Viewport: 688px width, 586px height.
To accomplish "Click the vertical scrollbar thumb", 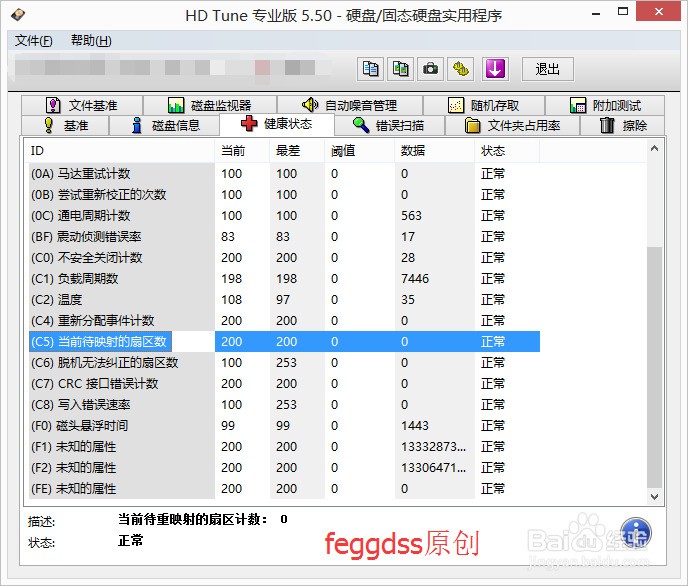I will coord(654,367).
